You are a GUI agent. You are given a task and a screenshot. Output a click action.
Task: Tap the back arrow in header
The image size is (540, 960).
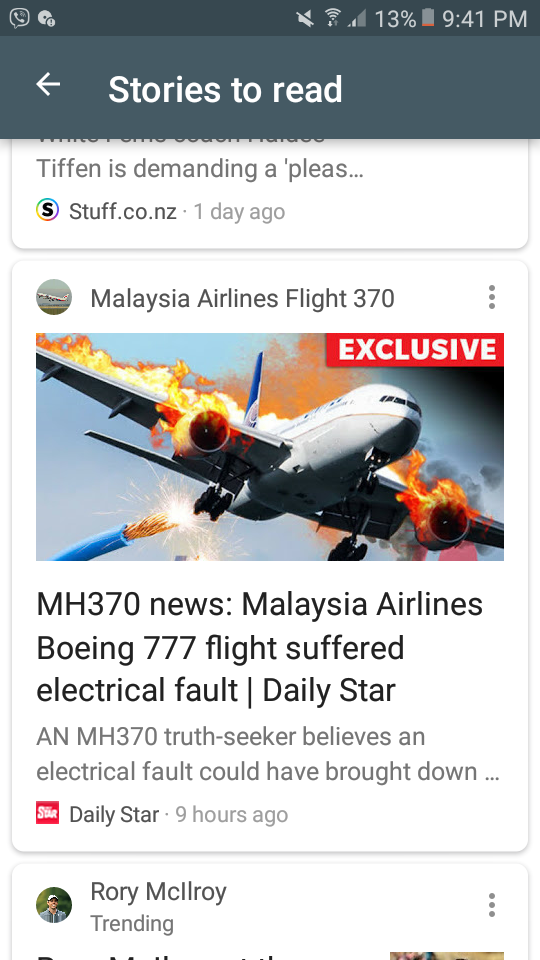coord(48,84)
